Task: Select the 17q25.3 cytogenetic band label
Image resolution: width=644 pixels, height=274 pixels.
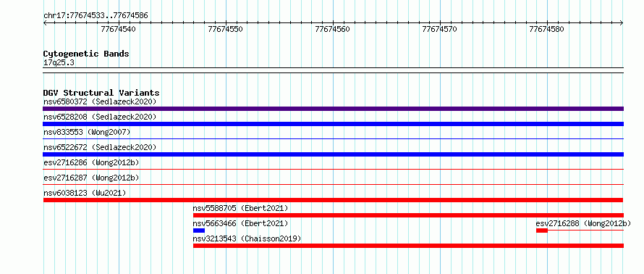Action: click(59, 63)
